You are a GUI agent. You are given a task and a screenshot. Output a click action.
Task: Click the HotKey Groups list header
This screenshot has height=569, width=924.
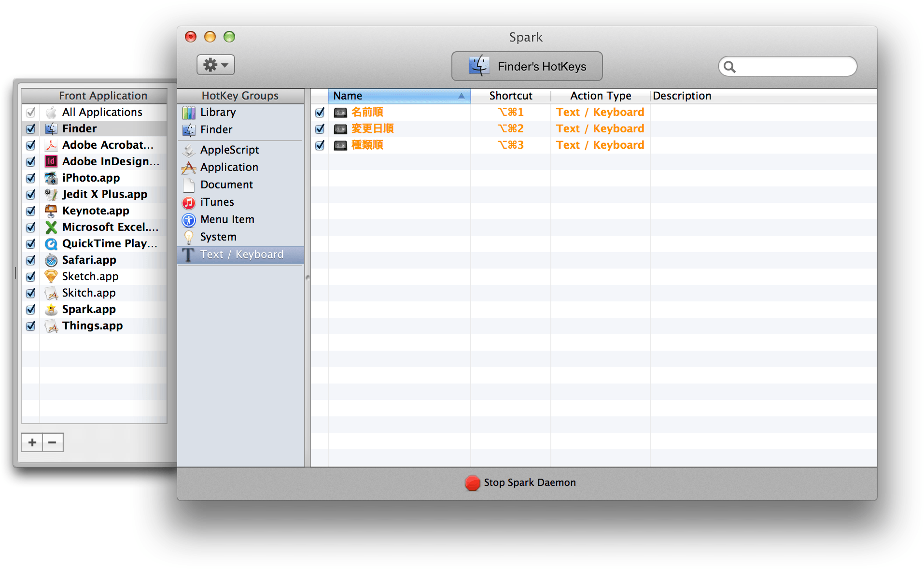(240, 96)
